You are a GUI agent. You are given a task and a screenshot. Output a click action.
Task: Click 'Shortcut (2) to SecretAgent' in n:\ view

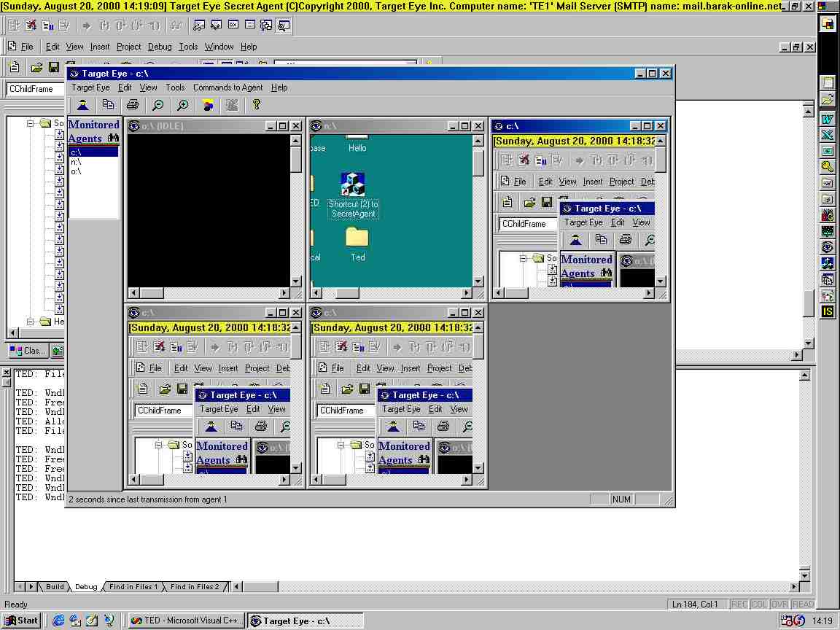pos(353,195)
